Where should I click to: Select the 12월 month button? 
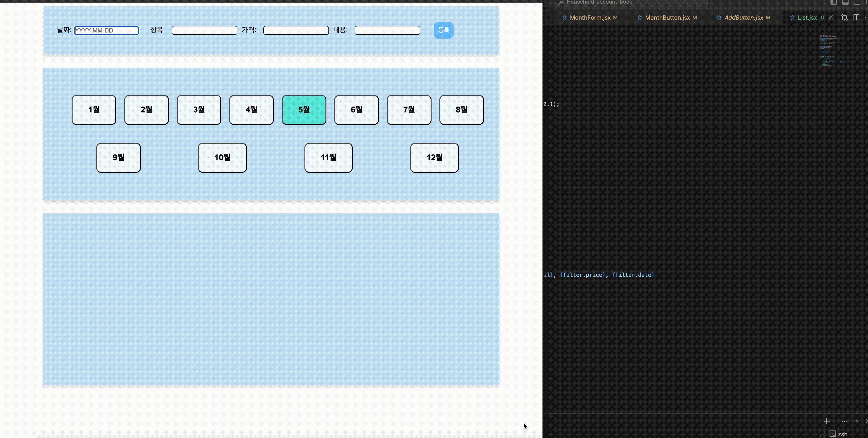(434, 158)
